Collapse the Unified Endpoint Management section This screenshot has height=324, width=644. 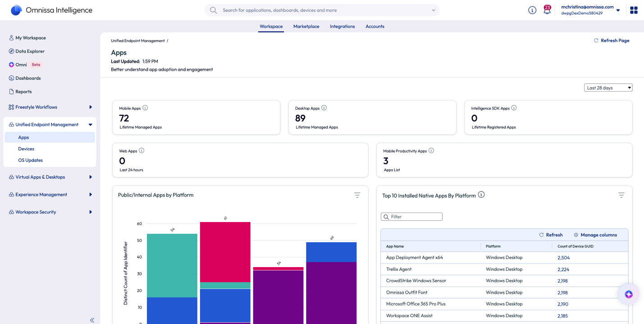(x=91, y=125)
